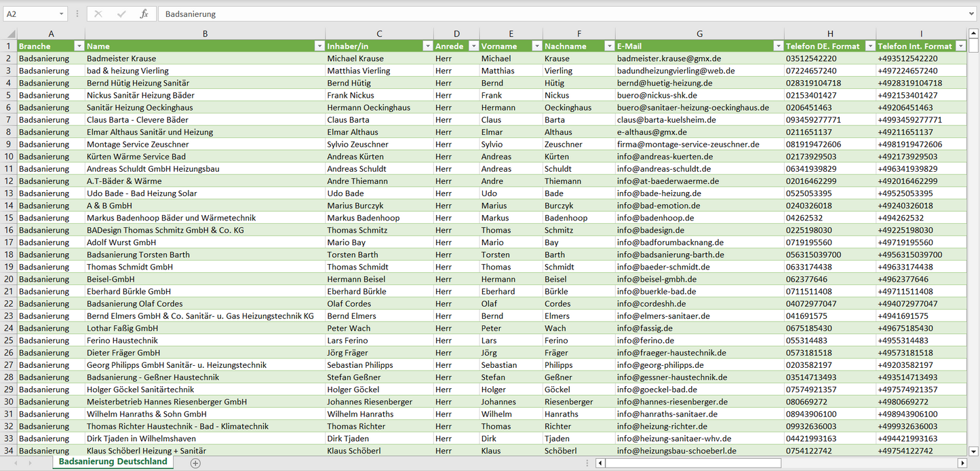Add a new sheet with plus icon

pos(195,463)
